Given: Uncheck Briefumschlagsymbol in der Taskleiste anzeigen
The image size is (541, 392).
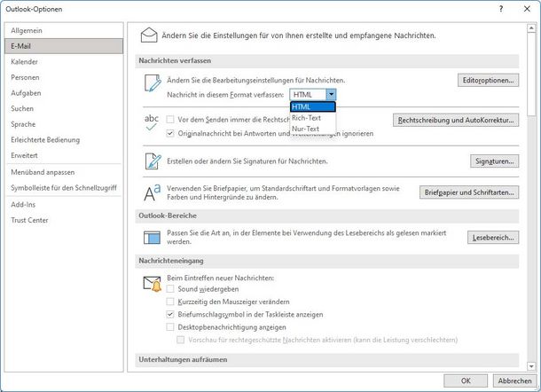Looking at the screenshot, I should pos(170,314).
